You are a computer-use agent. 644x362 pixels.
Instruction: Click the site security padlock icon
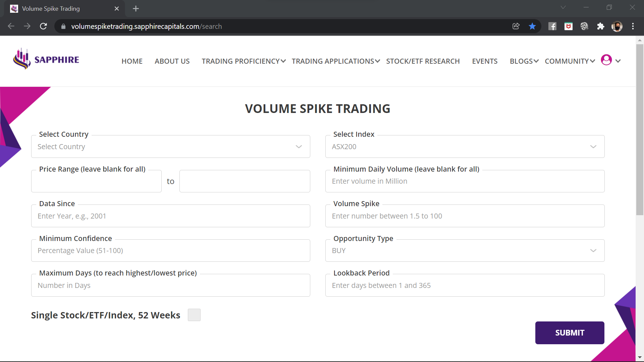pyautogui.click(x=63, y=26)
